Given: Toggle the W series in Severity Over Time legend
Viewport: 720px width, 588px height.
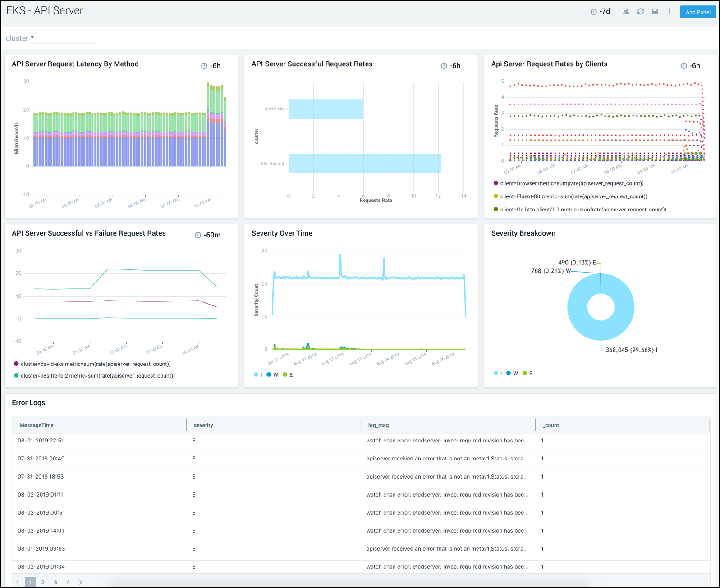Looking at the screenshot, I should tap(272, 374).
